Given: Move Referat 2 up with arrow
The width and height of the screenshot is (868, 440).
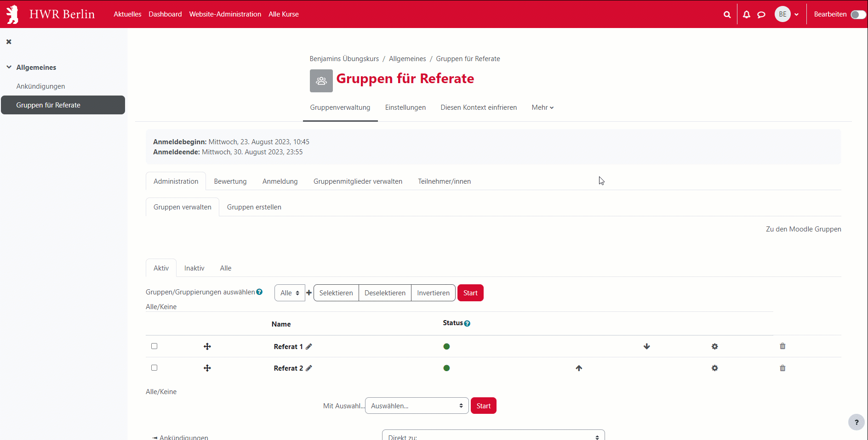Looking at the screenshot, I should 579,368.
